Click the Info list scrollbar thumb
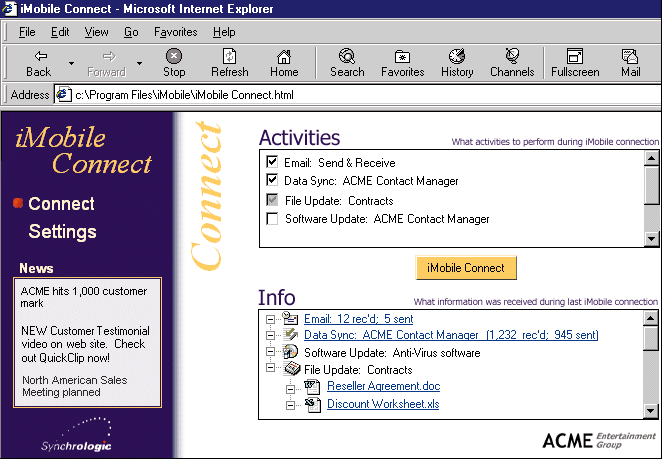Screen dimensions: 662x459 coord(651,338)
